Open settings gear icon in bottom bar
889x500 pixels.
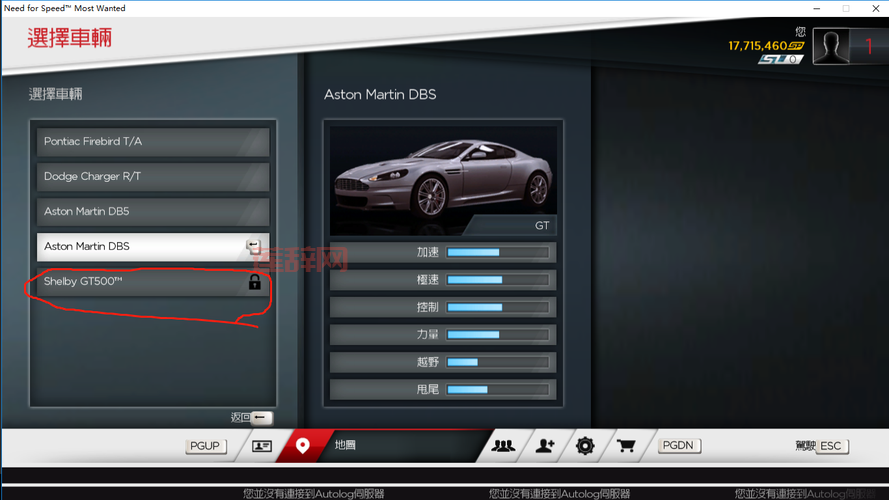(x=585, y=446)
